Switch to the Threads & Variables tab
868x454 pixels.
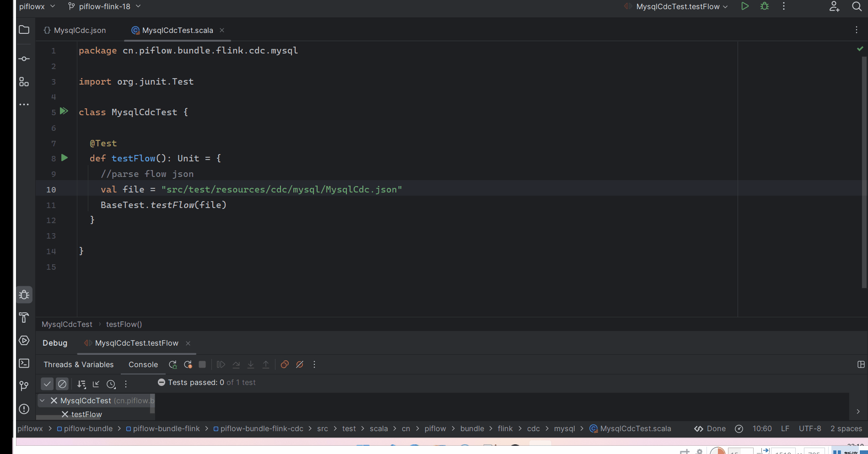(78, 364)
